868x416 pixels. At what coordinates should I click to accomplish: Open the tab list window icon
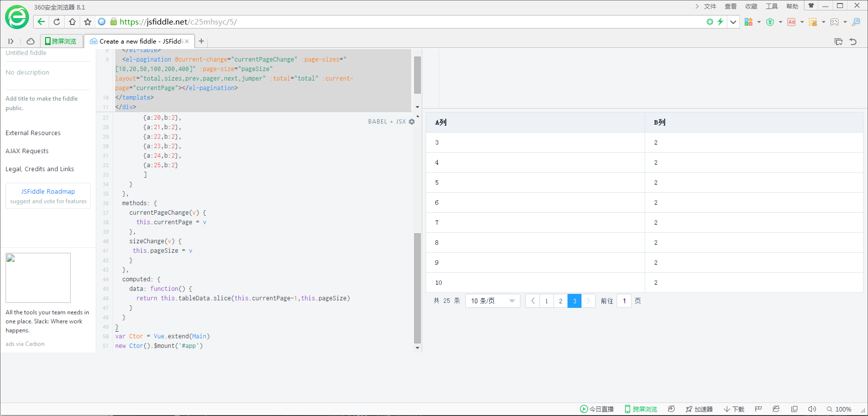pyautogui.click(x=838, y=42)
